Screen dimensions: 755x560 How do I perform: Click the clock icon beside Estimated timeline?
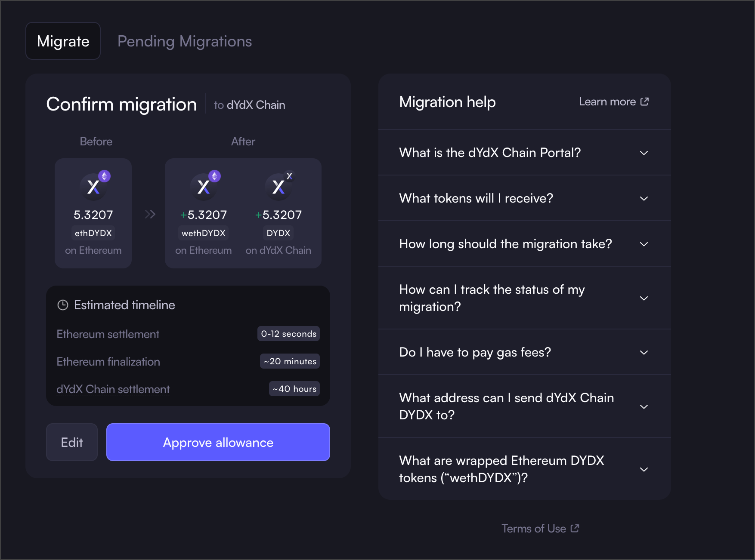click(63, 305)
